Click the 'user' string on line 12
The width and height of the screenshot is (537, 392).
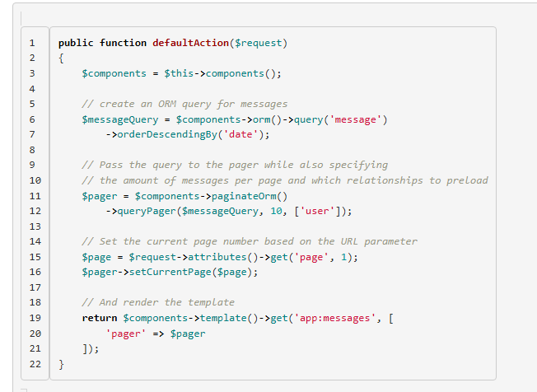pos(320,211)
